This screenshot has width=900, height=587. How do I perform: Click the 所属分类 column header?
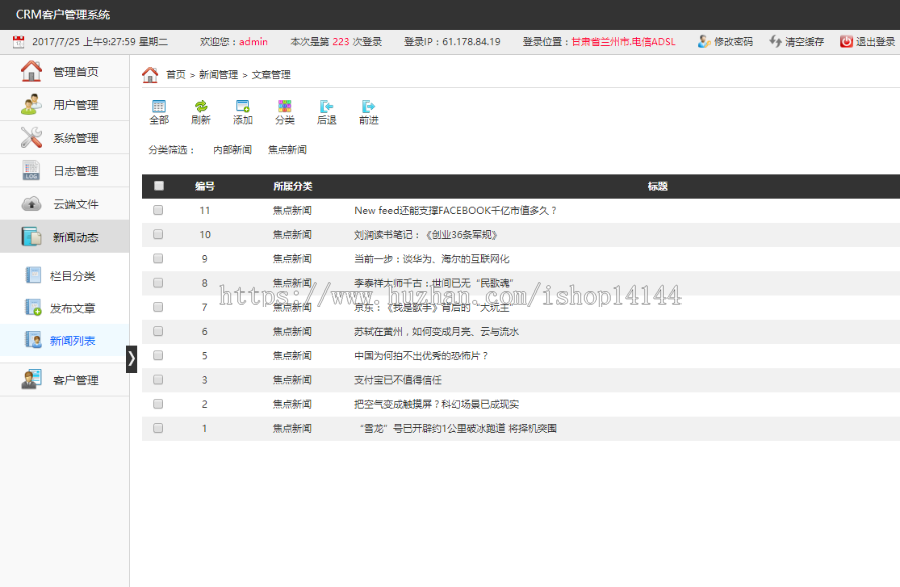coord(293,186)
